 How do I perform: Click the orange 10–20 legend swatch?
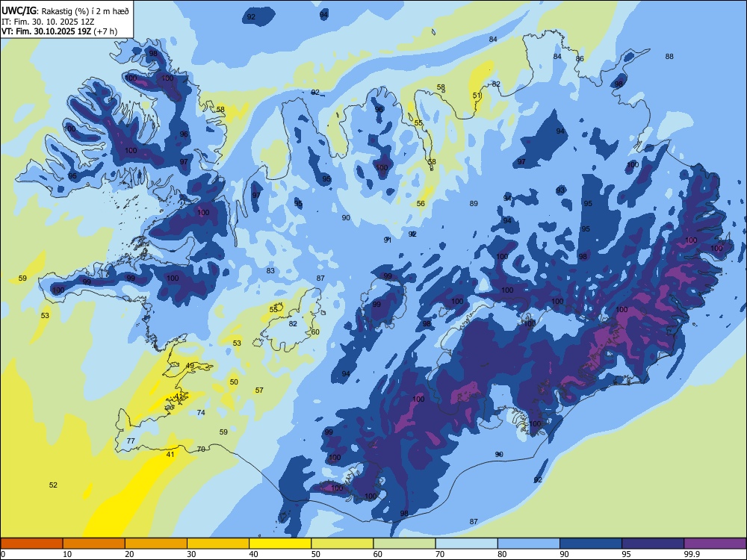94,544
